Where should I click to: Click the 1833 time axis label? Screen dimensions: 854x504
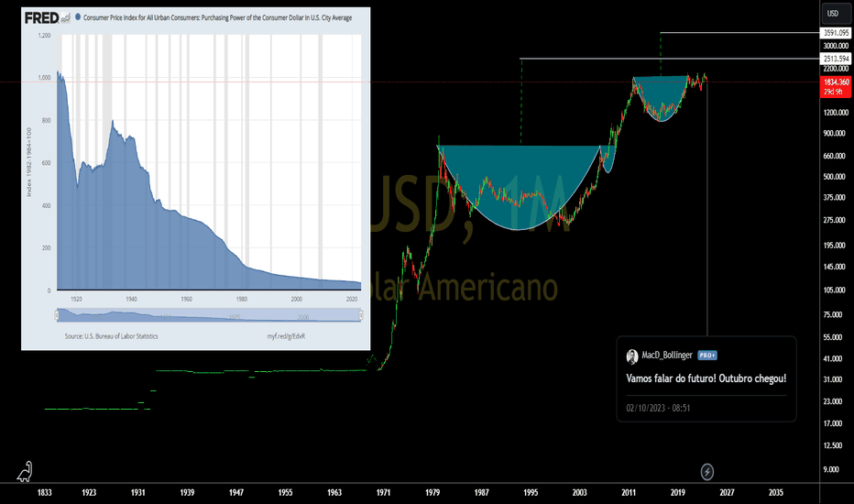click(45, 493)
